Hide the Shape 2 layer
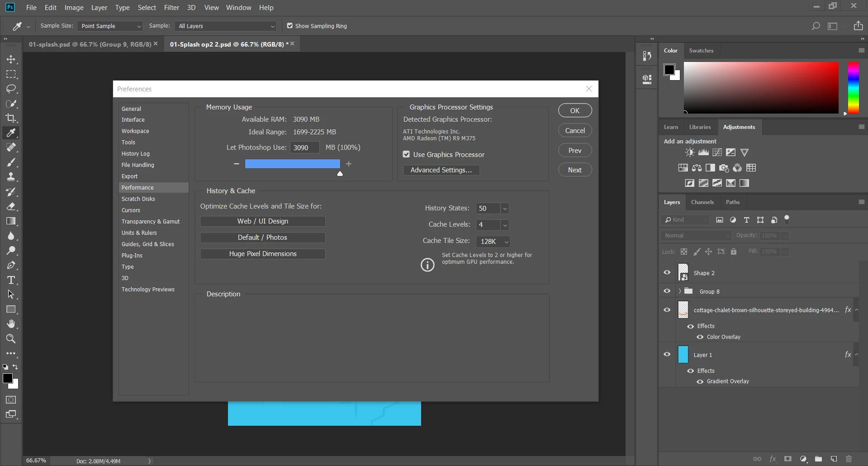The height and width of the screenshot is (466, 868). [667, 272]
